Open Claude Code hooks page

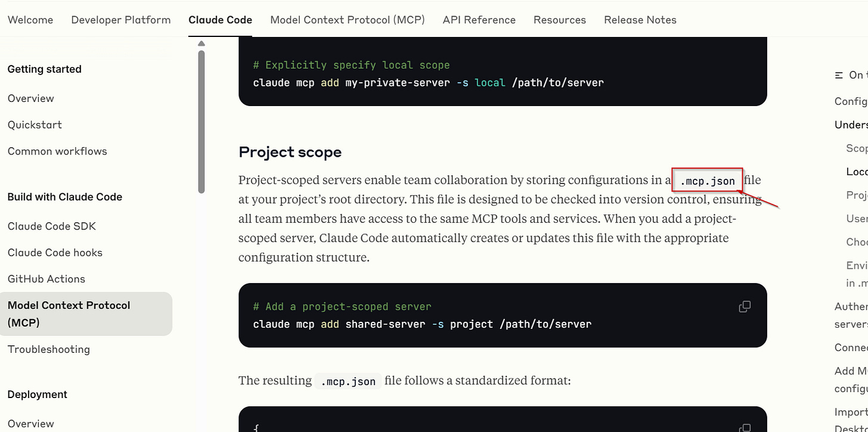[x=55, y=252]
